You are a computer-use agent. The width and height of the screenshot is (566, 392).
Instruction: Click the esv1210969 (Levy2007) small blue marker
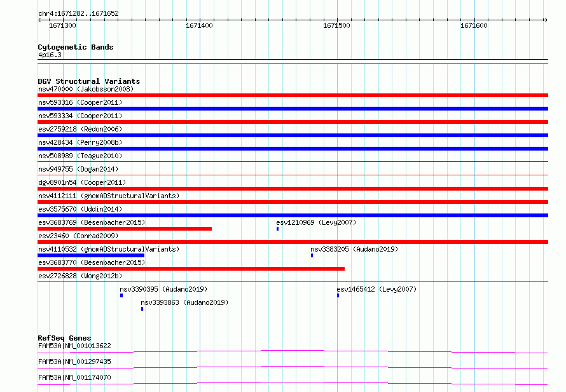[277, 229]
